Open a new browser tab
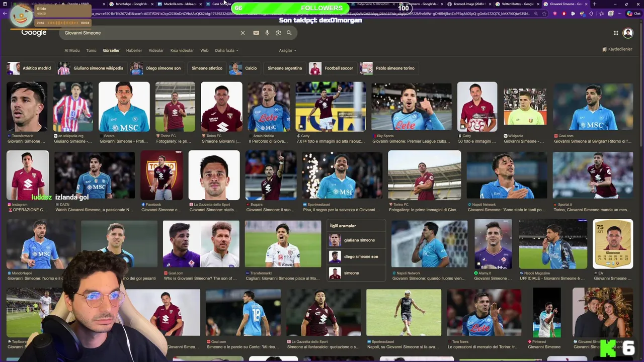This screenshot has height=362, width=644. [594, 4]
